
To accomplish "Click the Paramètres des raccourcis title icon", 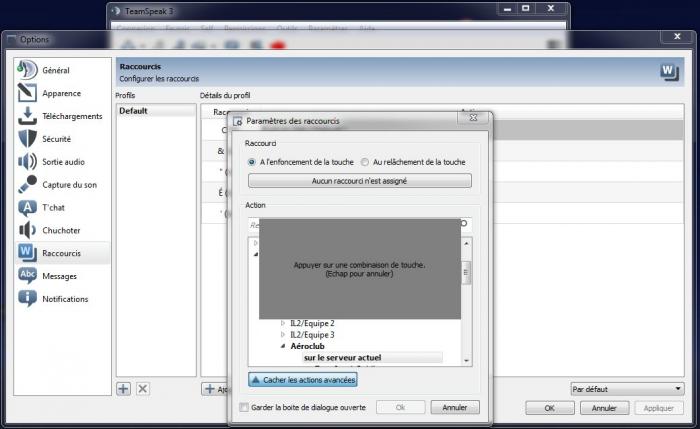I will click(238, 121).
